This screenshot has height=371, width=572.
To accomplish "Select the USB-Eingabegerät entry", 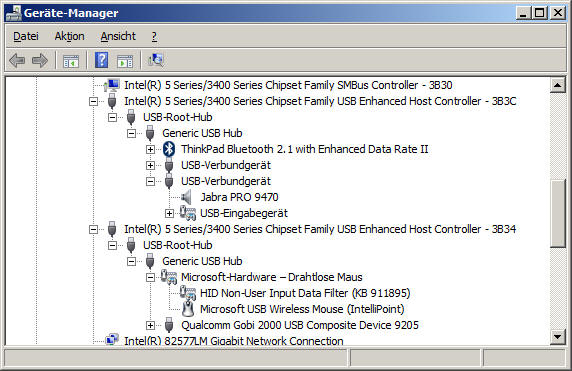I will [244, 213].
